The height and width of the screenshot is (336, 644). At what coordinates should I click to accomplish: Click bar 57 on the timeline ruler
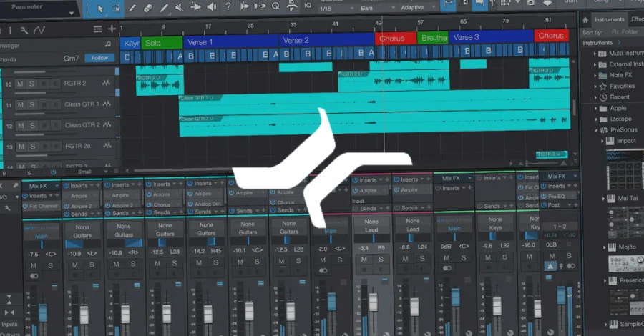(420, 23)
